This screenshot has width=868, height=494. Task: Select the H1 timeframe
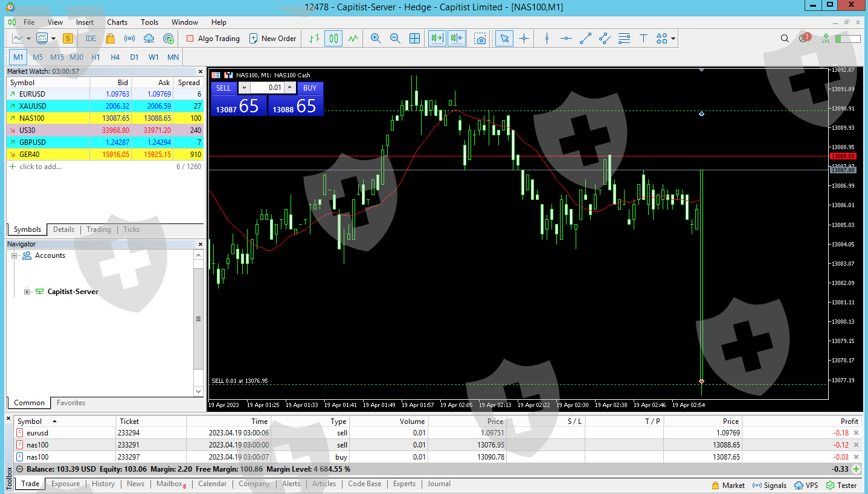[95, 57]
